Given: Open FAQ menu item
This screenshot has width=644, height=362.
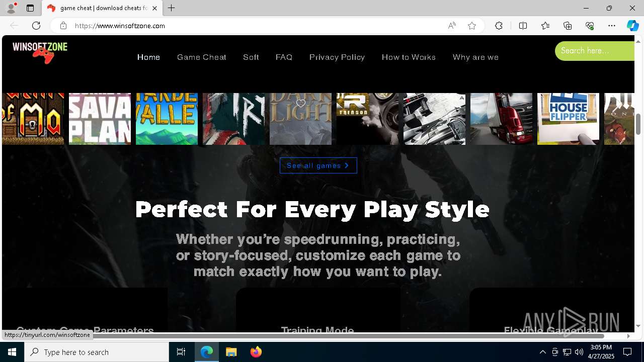Looking at the screenshot, I should pos(284,57).
